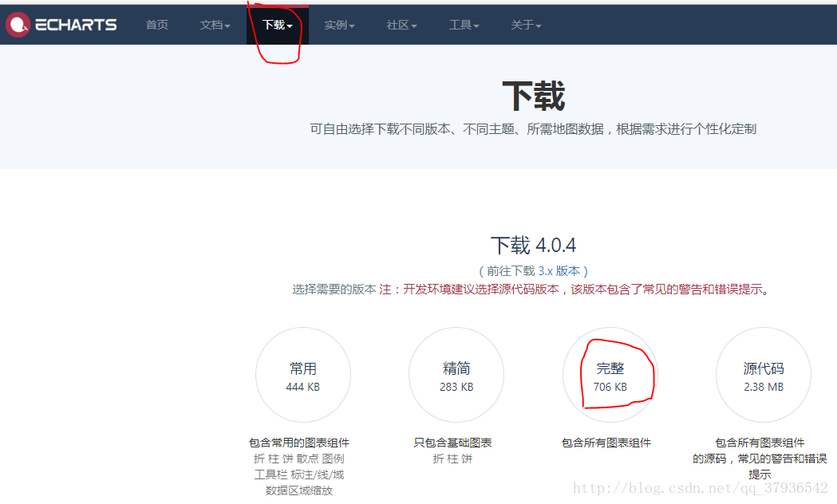This screenshot has width=837, height=504.
Task: Click the 工具栏 标注/线/域 text line
Action: [x=299, y=474]
